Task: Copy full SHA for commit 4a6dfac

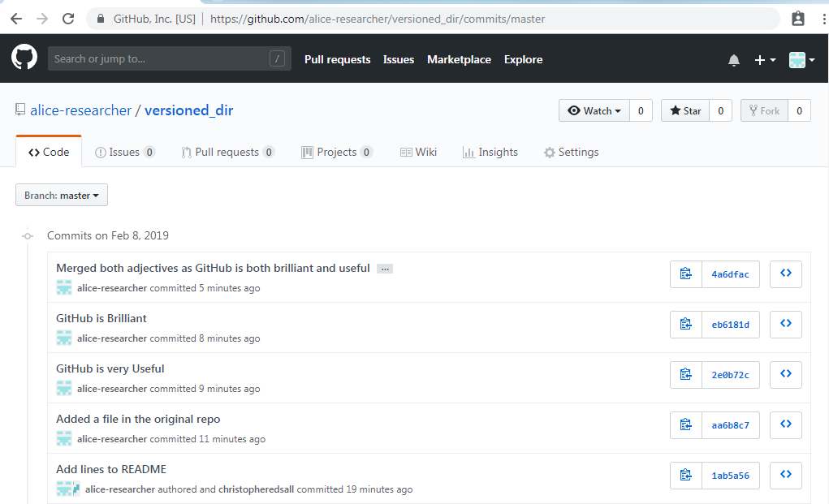Action: click(x=686, y=274)
